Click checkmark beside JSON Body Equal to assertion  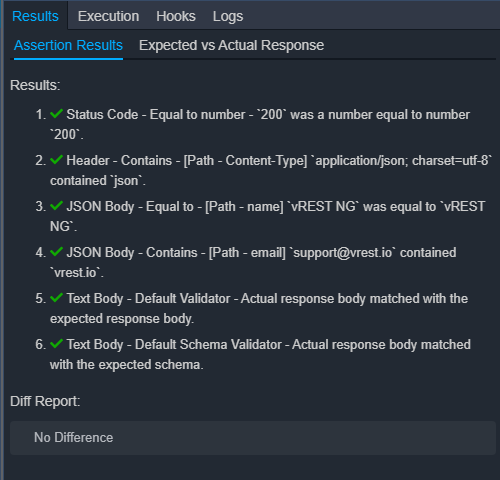56,206
